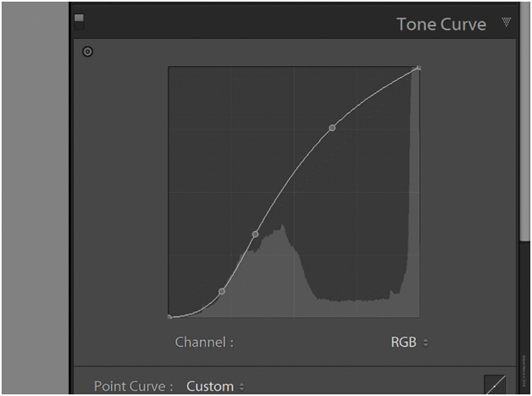Click the small arrows beside RGB
Viewport: 532px width, 396px height.
pyautogui.click(x=426, y=344)
